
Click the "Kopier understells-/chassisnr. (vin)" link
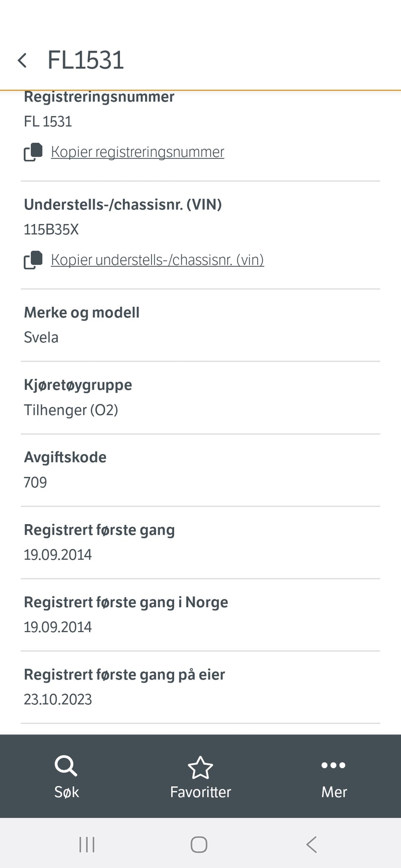pyautogui.click(x=157, y=260)
